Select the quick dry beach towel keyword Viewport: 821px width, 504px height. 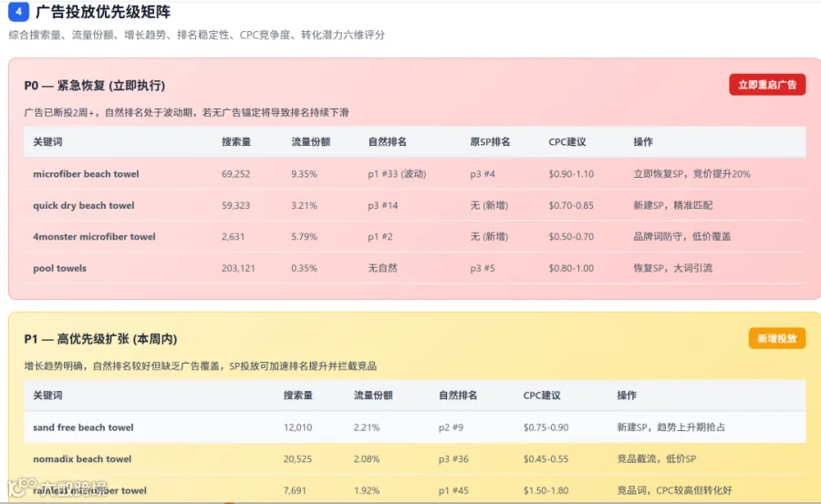84,205
